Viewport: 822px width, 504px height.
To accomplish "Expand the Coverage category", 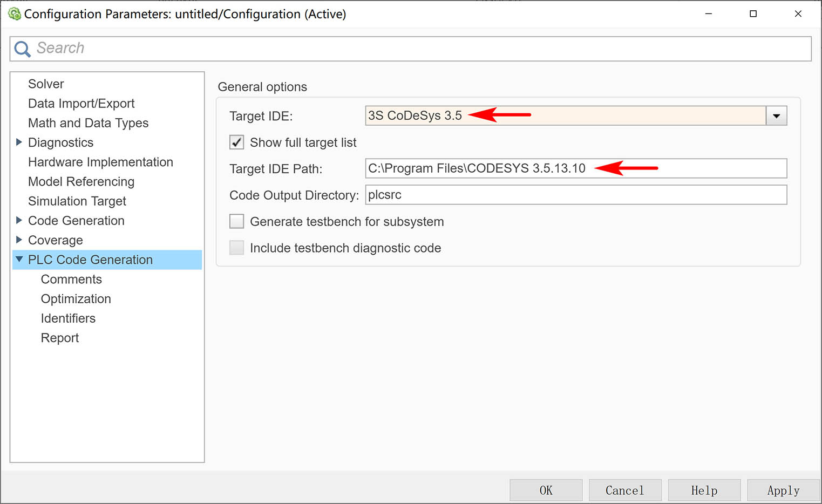I will point(18,240).
